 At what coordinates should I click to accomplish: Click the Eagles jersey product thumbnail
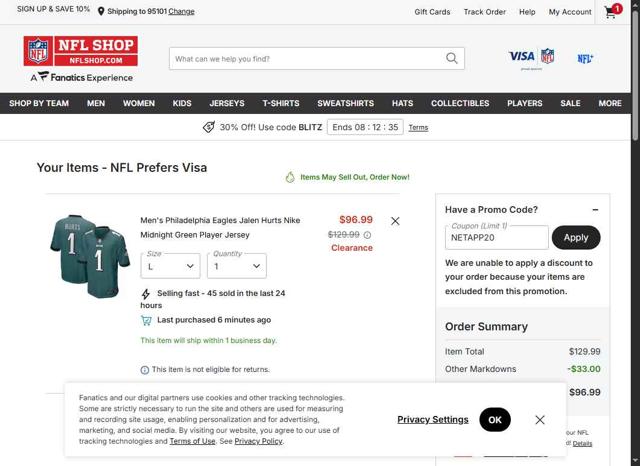coord(90,255)
